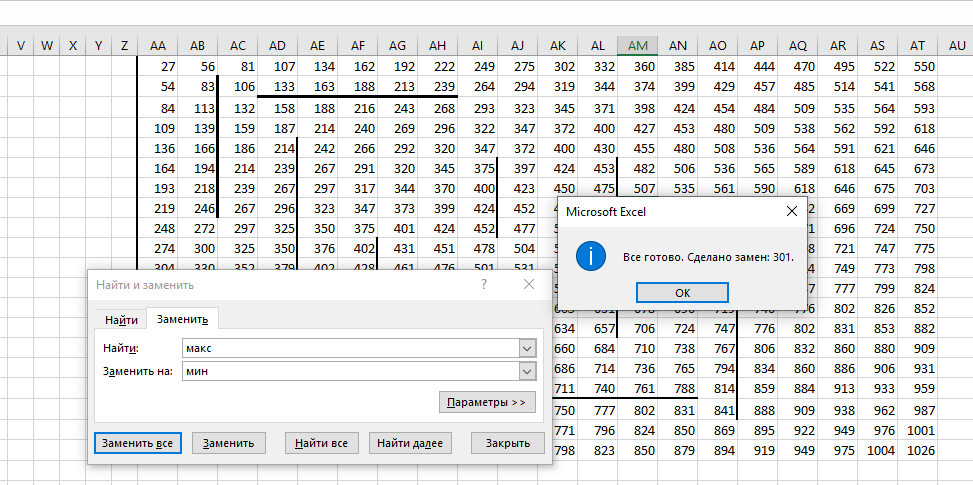Image resolution: width=973 pixels, height=485 pixels.
Task: Click cell with value 1026 in column AT
Action: (917, 450)
